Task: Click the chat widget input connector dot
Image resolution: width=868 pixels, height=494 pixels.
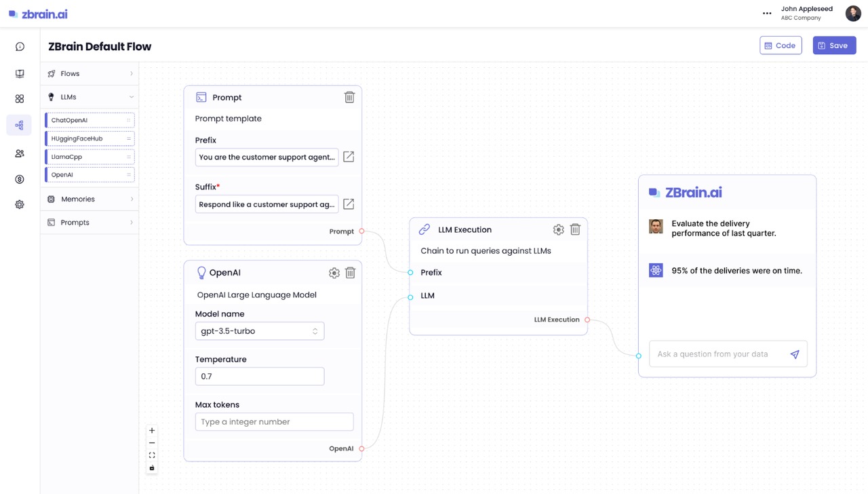Action: coord(639,356)
